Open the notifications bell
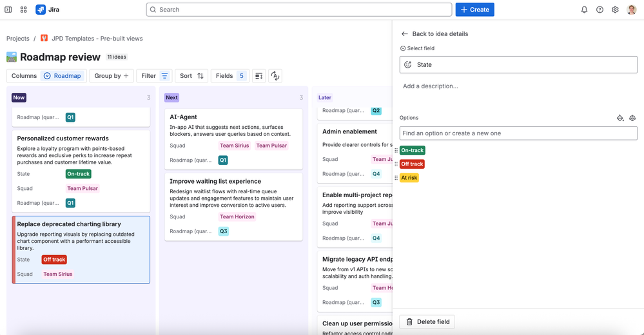 (x=584, y=10)
